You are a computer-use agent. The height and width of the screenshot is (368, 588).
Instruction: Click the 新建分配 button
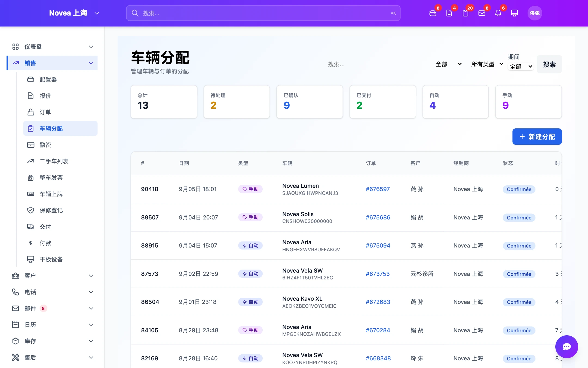click(x=537, y=137)
